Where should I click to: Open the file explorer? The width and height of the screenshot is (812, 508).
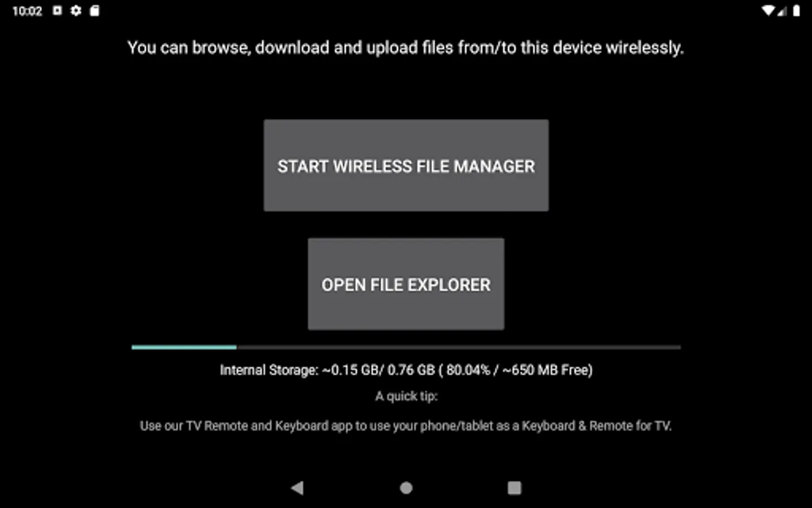point(406,284)
